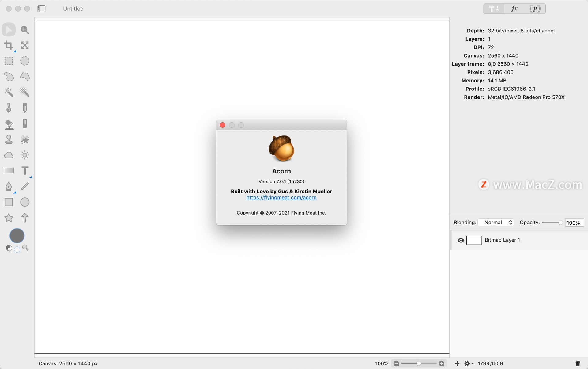Click the Version 7.0.1 (15730) text
Screen dimensions: 588x369
pyautogui.click(x=281, y=181)
